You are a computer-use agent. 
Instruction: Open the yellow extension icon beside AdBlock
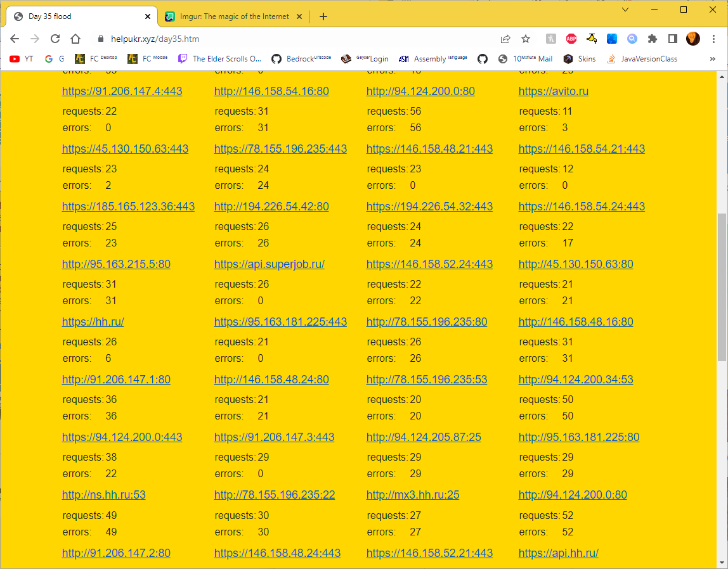(x=592, y=39)
